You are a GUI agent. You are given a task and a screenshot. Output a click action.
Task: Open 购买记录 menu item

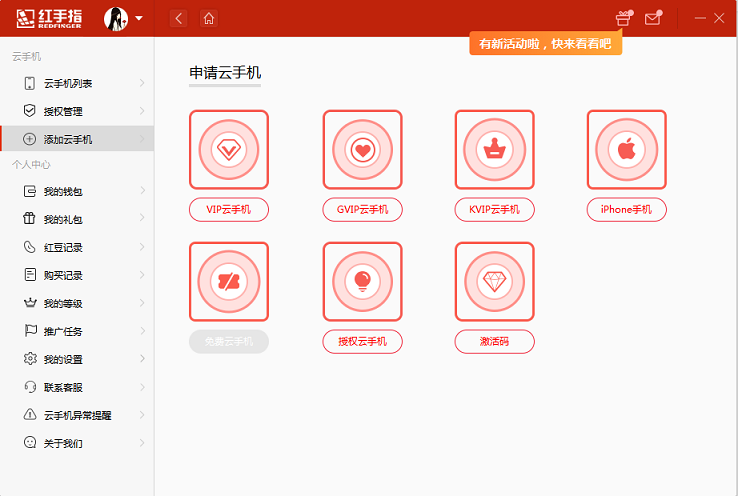(77, 275)
